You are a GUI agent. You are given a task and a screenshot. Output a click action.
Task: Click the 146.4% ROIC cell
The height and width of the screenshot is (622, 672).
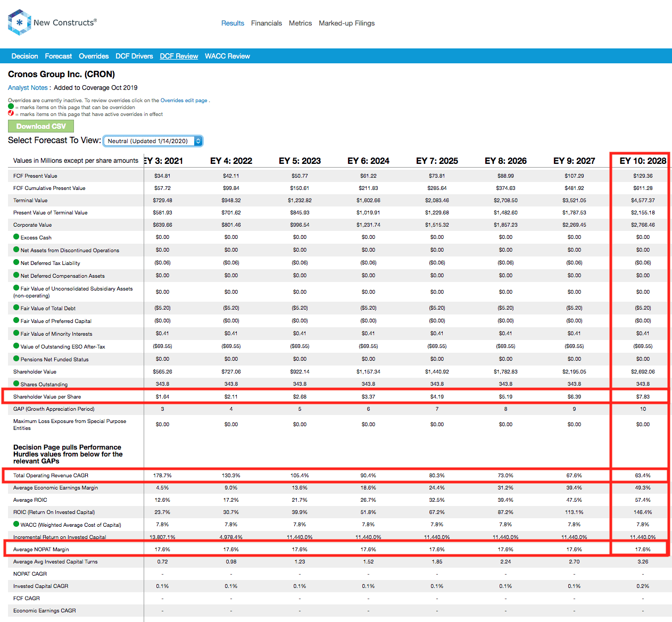tap(643, 512)
